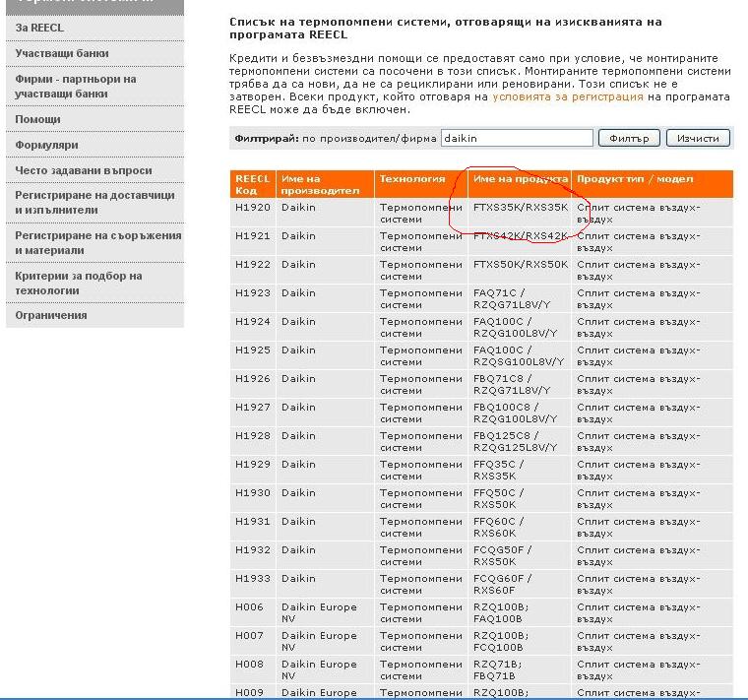Select 'Помощи' from the left menu
Image resolution: width=748 pixels, height=700 pixels.
tap(37, 119)
